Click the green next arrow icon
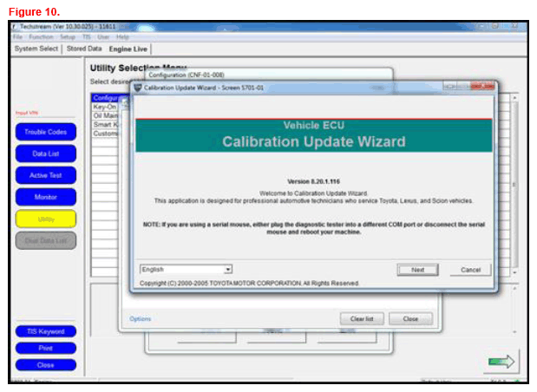This screenshot has width=537, height=392. coord(501,362)
